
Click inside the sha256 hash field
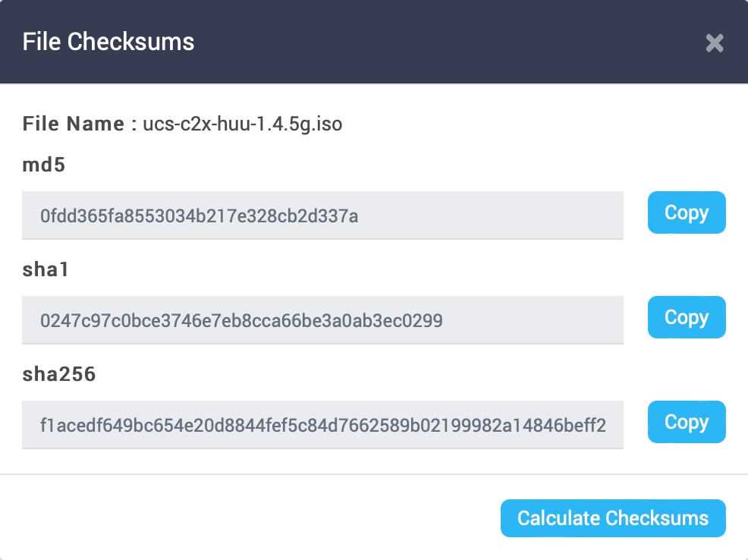[322, 425]
